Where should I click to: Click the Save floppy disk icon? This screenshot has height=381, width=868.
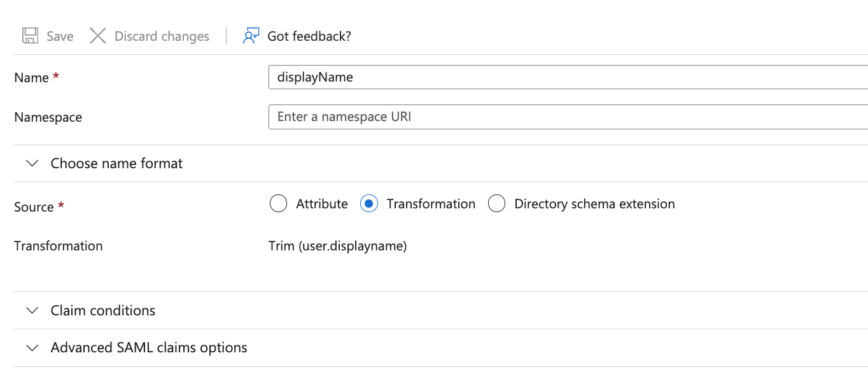tap(30, 36)
